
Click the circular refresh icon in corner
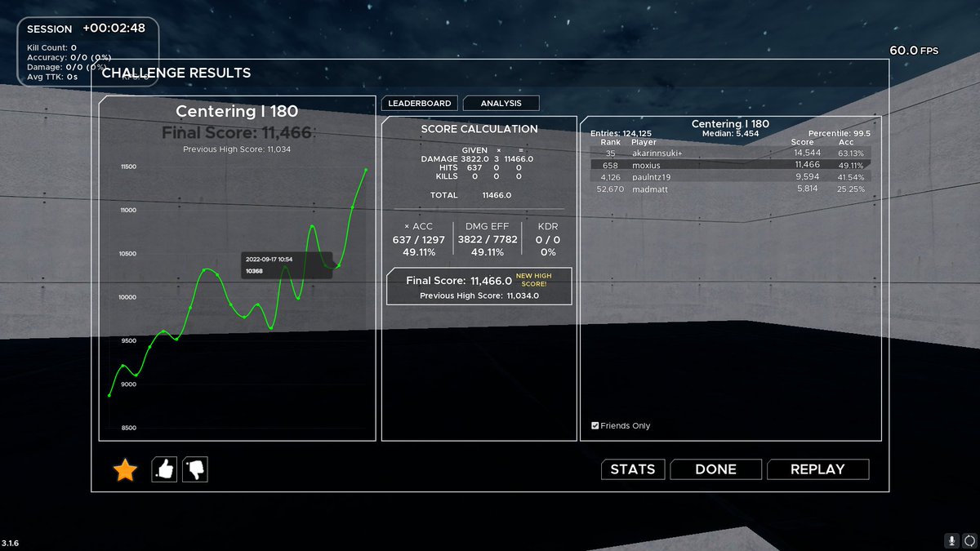click(969, 540)
